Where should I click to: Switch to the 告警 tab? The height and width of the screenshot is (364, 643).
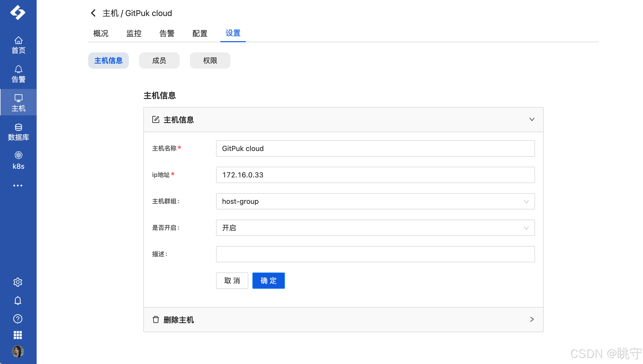click(167, 33)
